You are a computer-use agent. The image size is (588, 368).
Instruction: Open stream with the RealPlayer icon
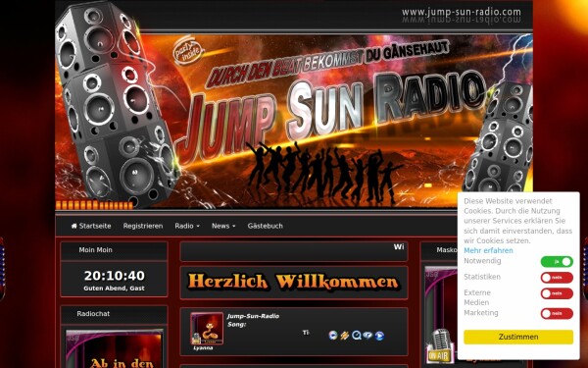pyautogui.click(x=367, y=335)
